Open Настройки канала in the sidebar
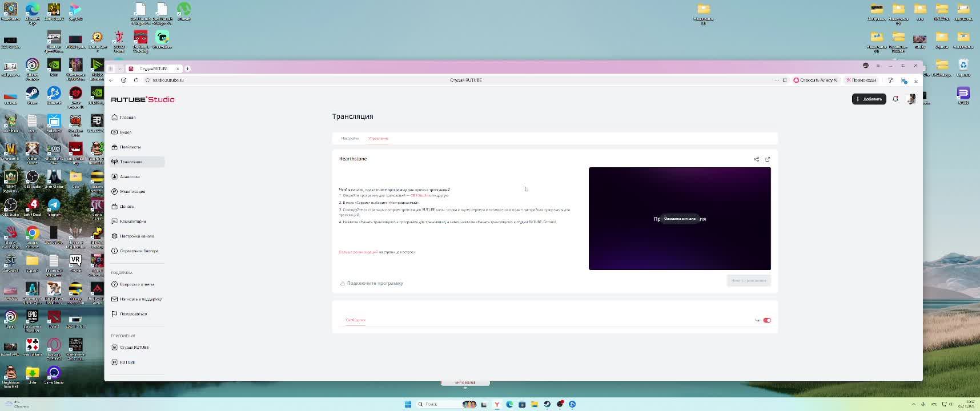The width and height of the screenshot is (980, 411). pos(137,236)
